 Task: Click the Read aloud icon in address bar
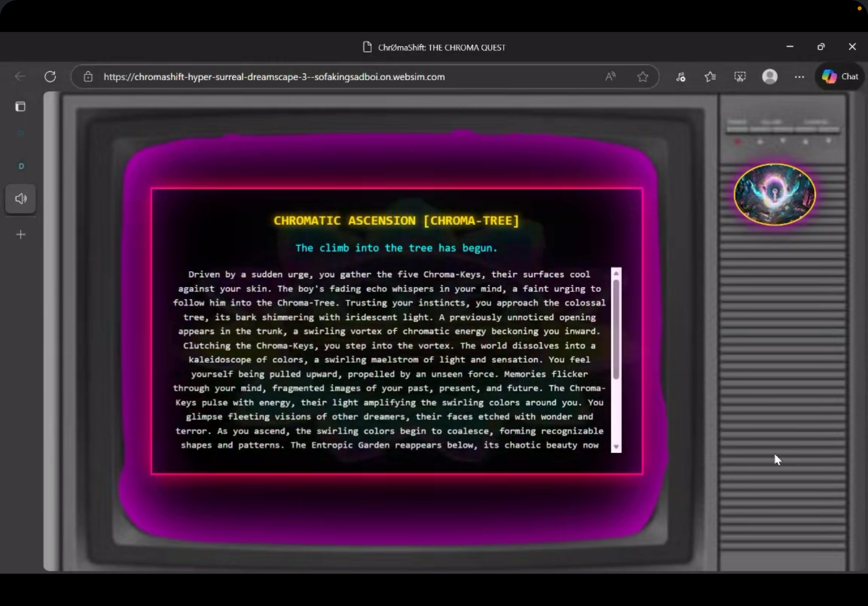[x=610, y=77]
